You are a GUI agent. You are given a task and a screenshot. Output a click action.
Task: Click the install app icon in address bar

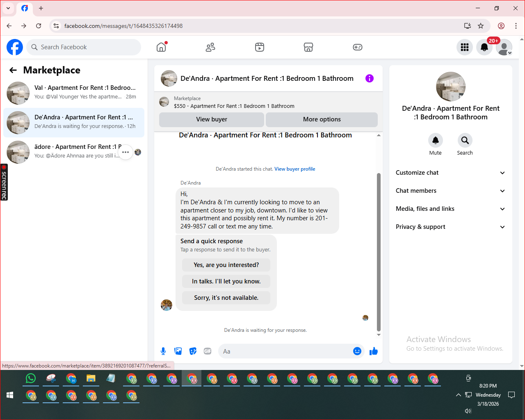468,26
